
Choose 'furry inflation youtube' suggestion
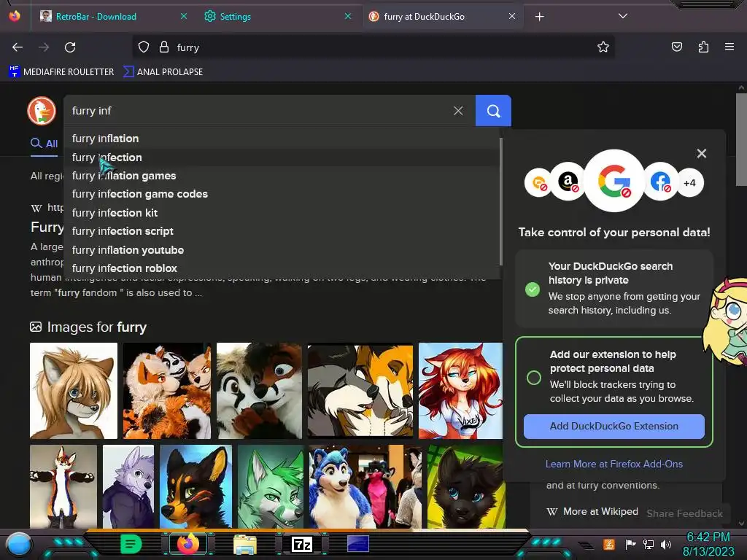pyautogui.click(x=281, y=250)
